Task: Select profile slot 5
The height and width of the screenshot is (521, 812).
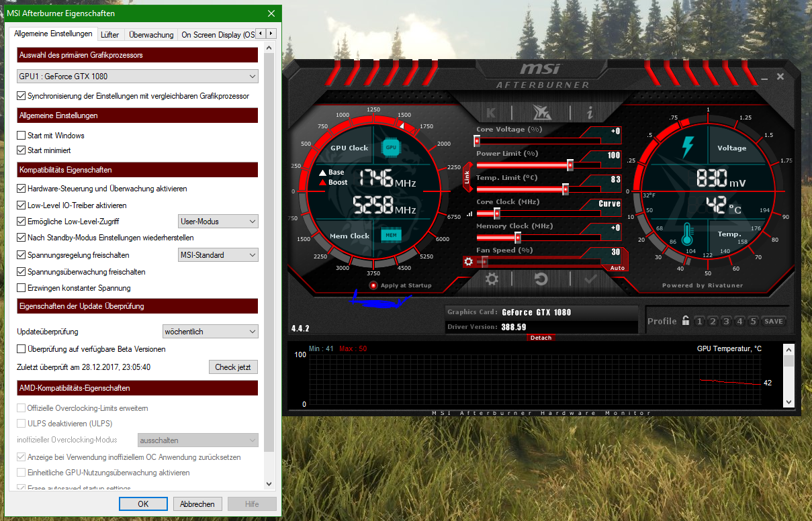Action: tap(753, 322)
